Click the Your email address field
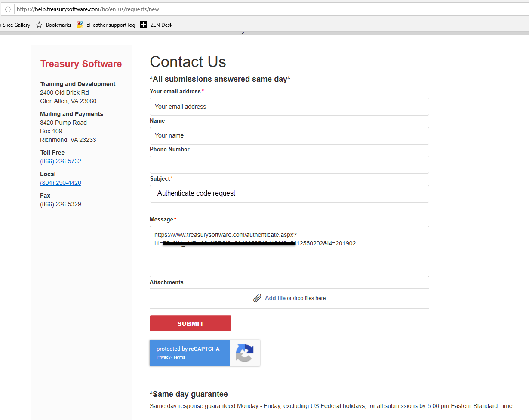This screenshot has width=529, height=420. [x=289, y=107]
